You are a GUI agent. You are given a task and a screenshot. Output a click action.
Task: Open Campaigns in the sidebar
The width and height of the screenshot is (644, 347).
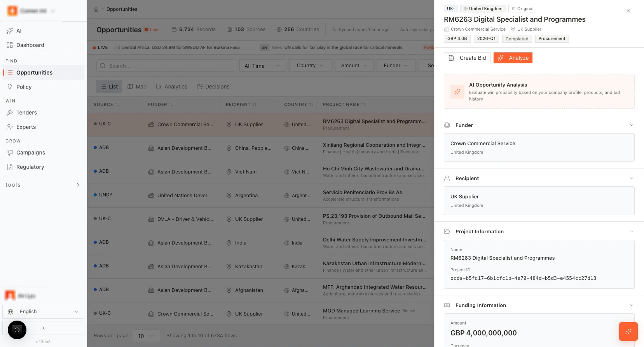tap(43, 153)
